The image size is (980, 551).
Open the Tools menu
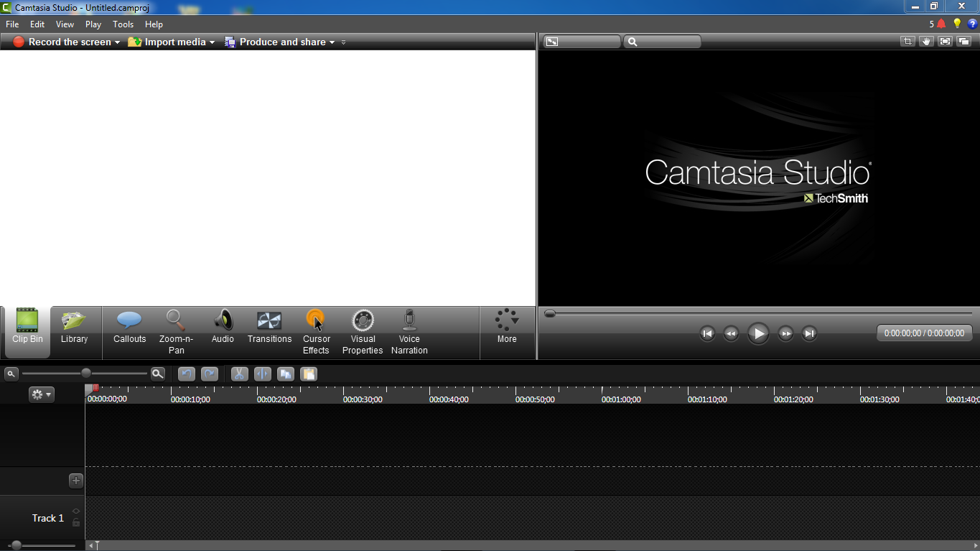pyautogui.click(x=123, y=24)
